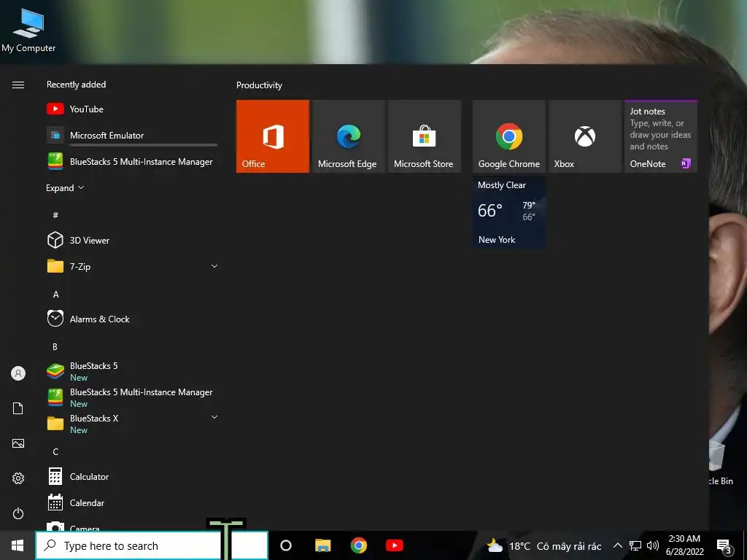The height and width of the screenshot is (560, 747).
Task: Click the Productivity group heading
Action: [x=259, y=85]
